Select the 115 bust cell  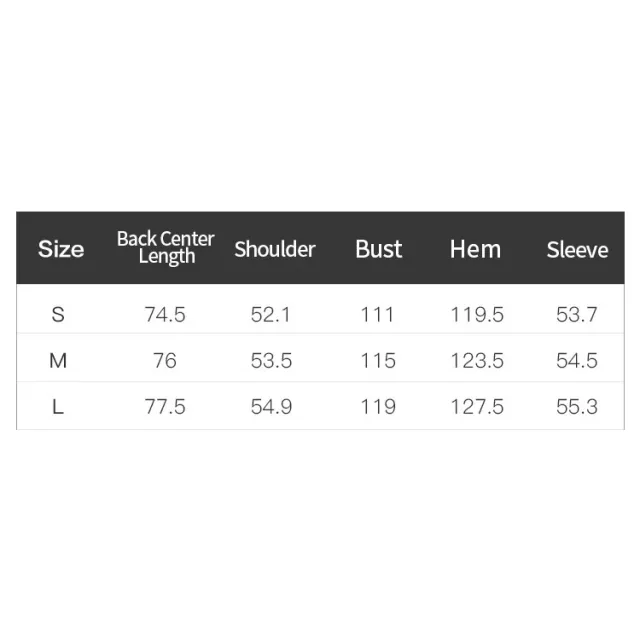378,360
